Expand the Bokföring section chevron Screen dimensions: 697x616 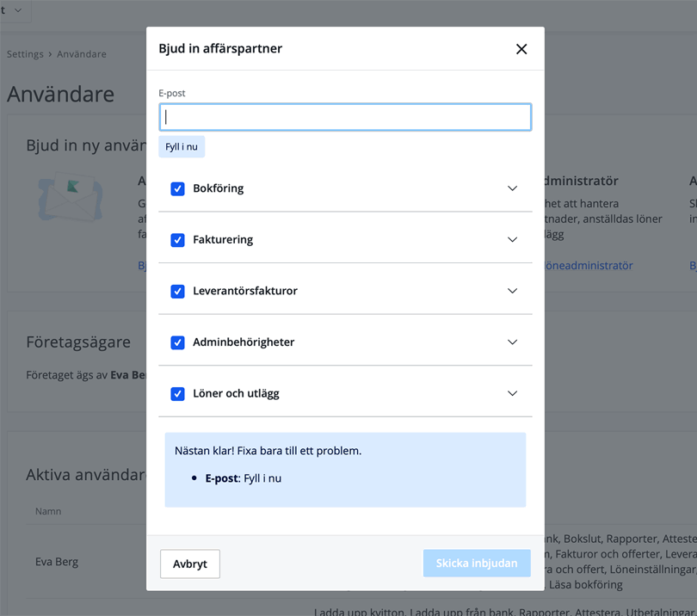click(x=512, y=188)
